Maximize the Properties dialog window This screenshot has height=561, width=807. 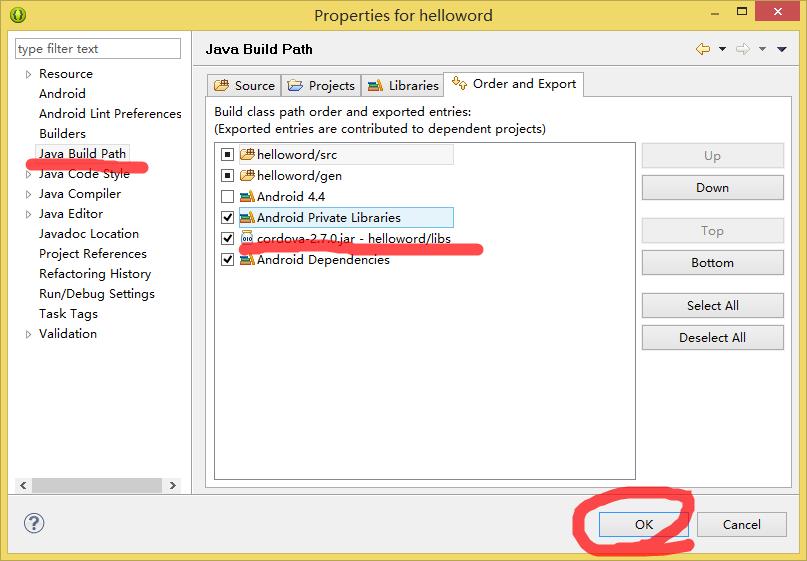click(x=742, y=11)
